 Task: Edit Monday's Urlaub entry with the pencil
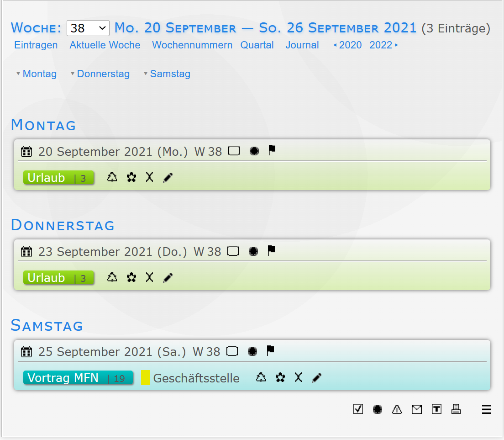[168, 177]
